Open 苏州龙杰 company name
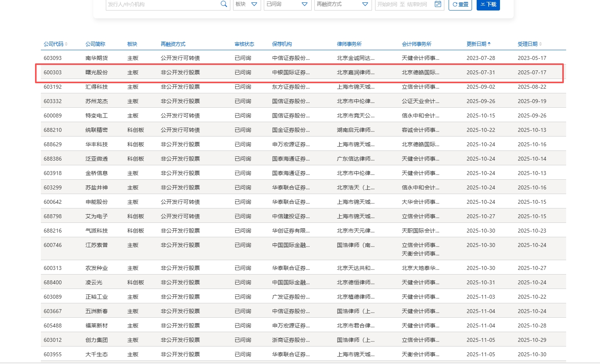The width and height of the screenshot is (600, 364). pos(96,101)
